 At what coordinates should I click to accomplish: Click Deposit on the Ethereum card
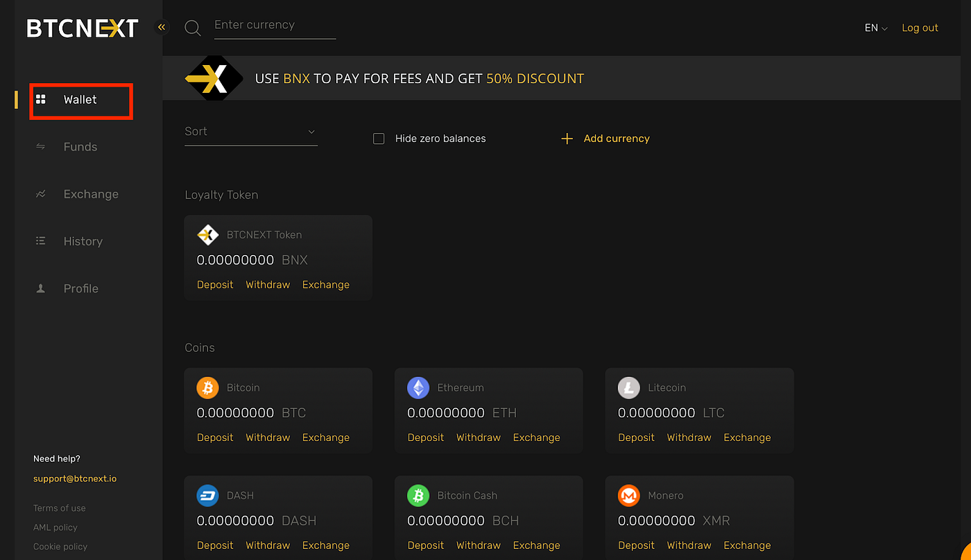[x=426, y=437]
